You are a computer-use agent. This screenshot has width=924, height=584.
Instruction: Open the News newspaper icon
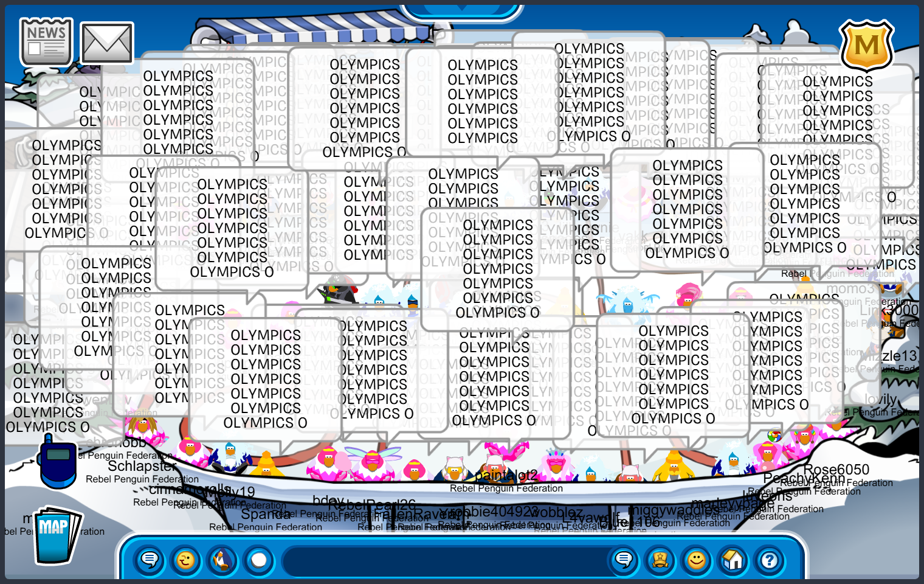(46, 41)
